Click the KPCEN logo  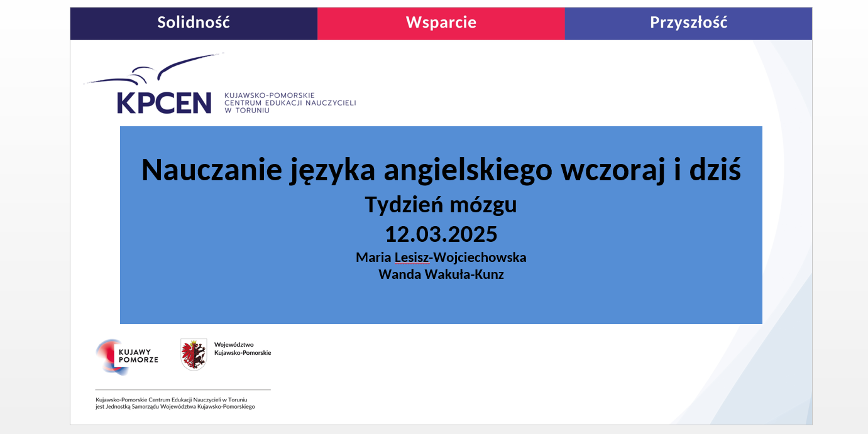pyautogui.click(x=155, y=84)
